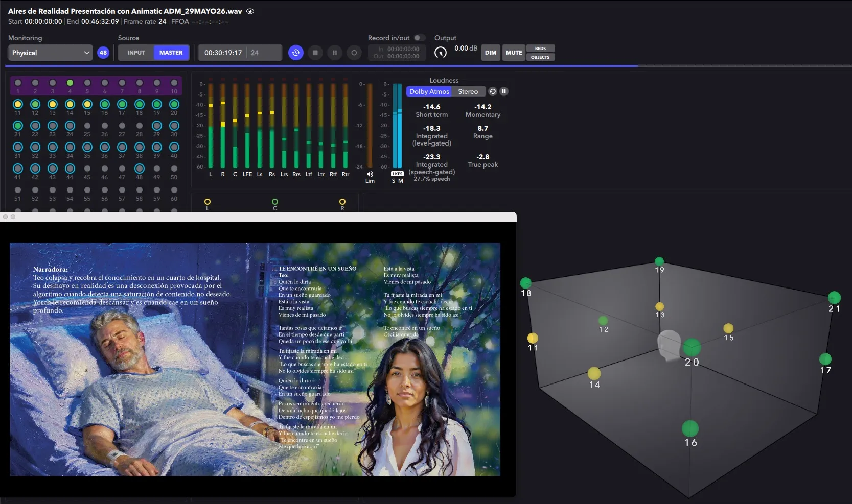Reset the loudness measurement

tap(493, 91)
